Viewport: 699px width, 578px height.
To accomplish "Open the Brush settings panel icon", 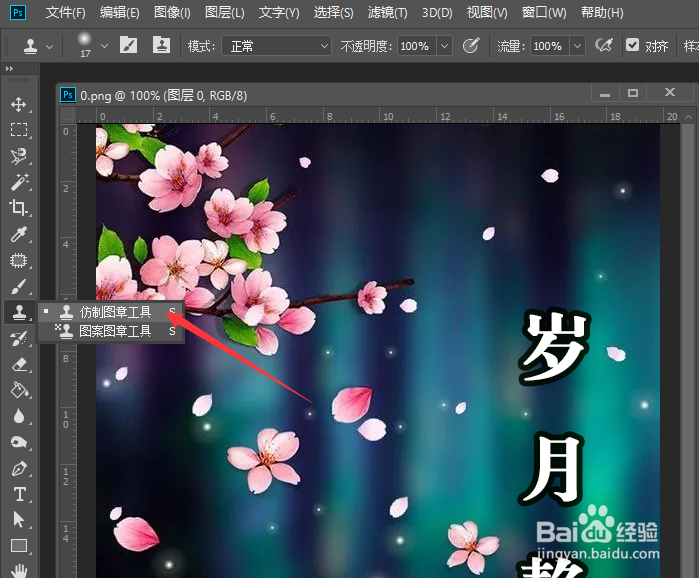I will (128, 45).
